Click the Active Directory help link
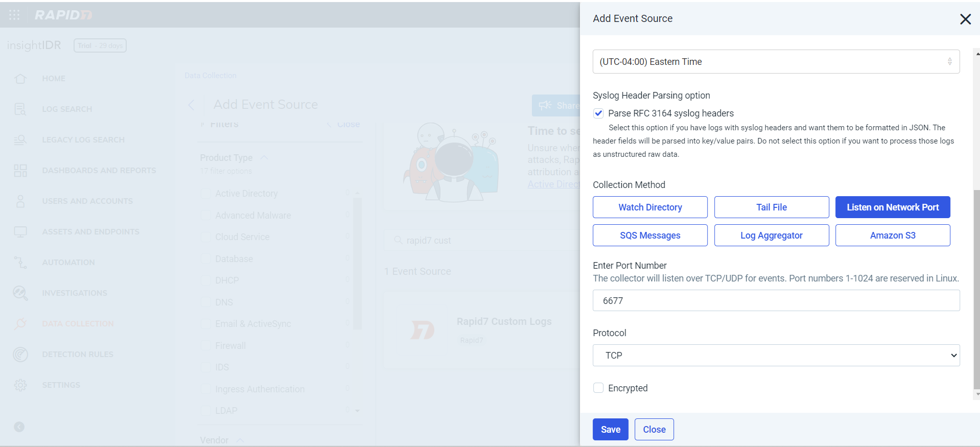 tap(554, 184)
